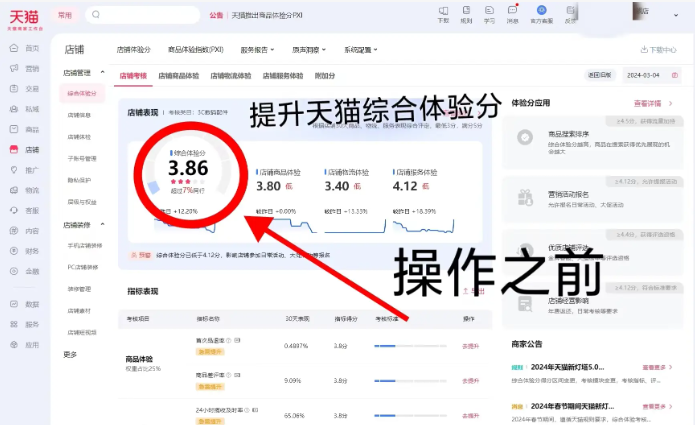Open the 金融 icon in sidebar
The width and height of the screenshot is (695, 425).
pyautogui.click(x=14, y=271)
